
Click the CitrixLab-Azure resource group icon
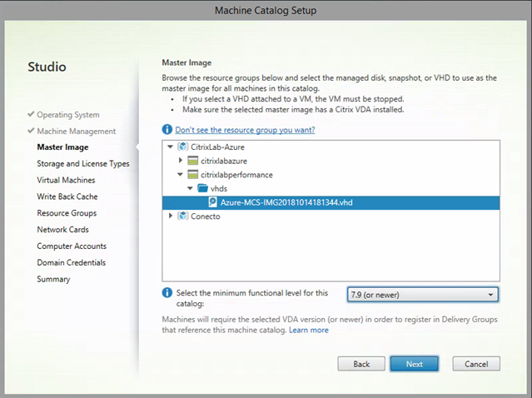[x=182, y=147]
